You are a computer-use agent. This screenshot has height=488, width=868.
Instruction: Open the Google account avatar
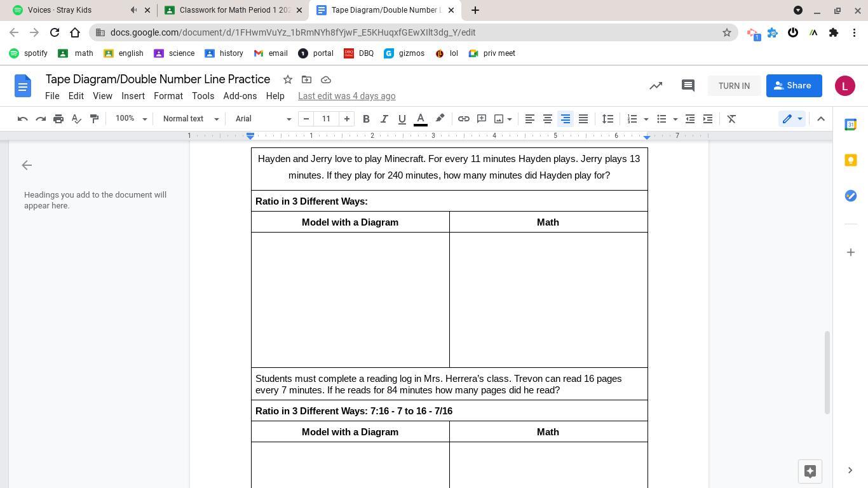[x=845, y=86]
